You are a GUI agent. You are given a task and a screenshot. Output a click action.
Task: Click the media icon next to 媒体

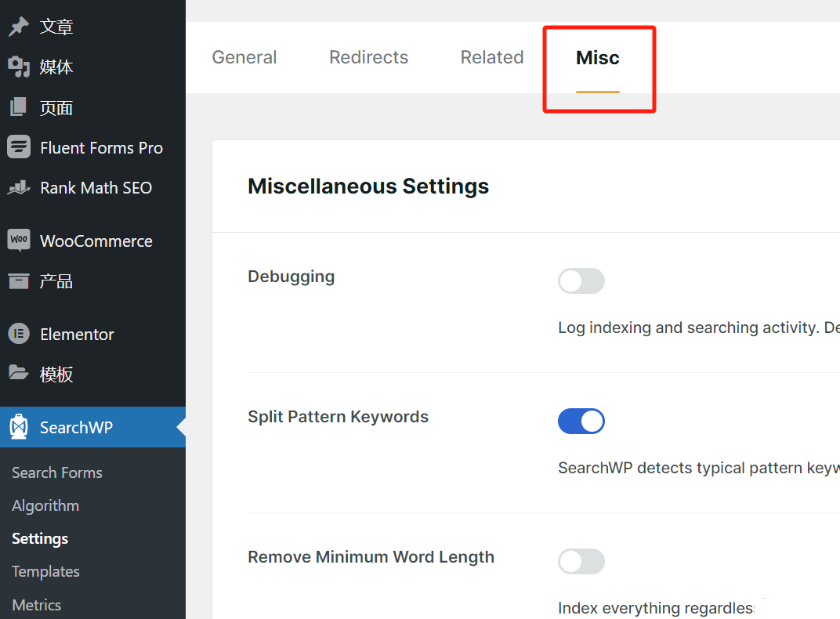19,67
